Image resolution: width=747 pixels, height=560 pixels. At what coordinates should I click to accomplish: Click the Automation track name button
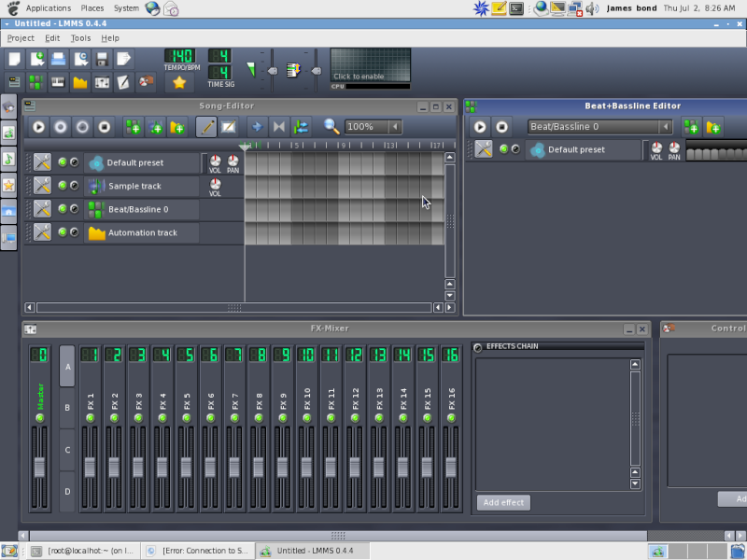142,232
